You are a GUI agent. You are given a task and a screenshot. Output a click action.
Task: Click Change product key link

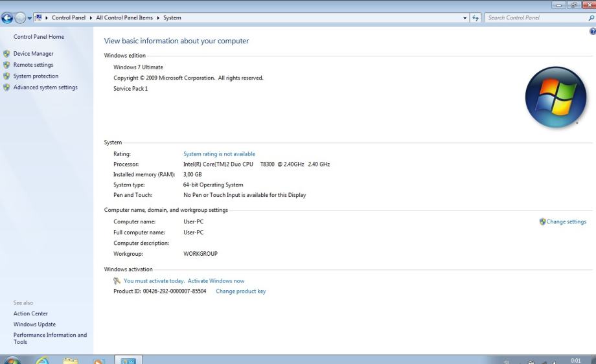pyautogui.click(x=240, y=291)
